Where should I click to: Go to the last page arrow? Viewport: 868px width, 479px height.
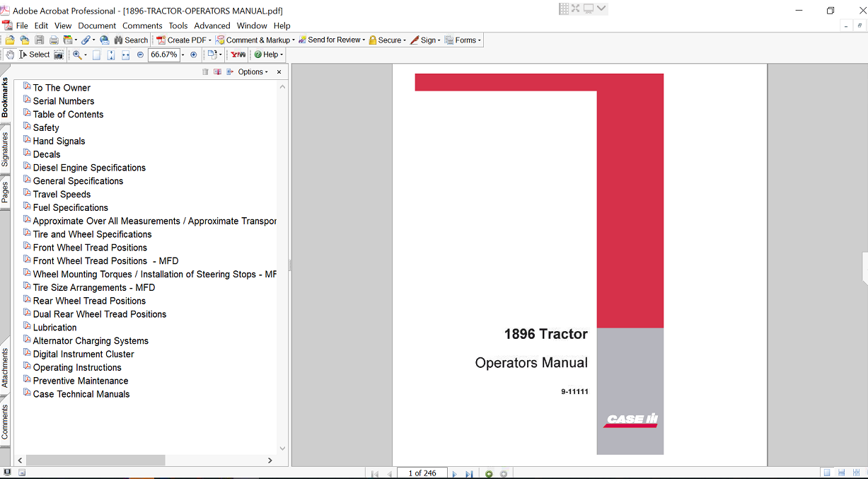[468, 473]
